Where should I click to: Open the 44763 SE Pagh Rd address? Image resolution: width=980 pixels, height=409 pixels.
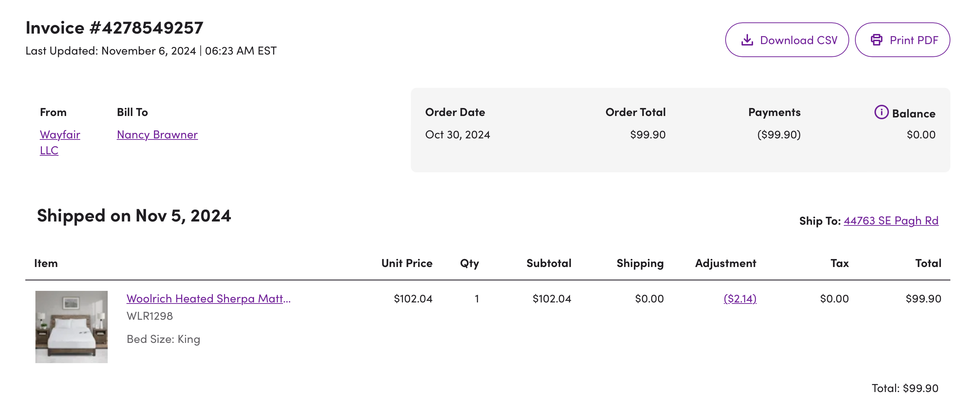coord(891,221)
